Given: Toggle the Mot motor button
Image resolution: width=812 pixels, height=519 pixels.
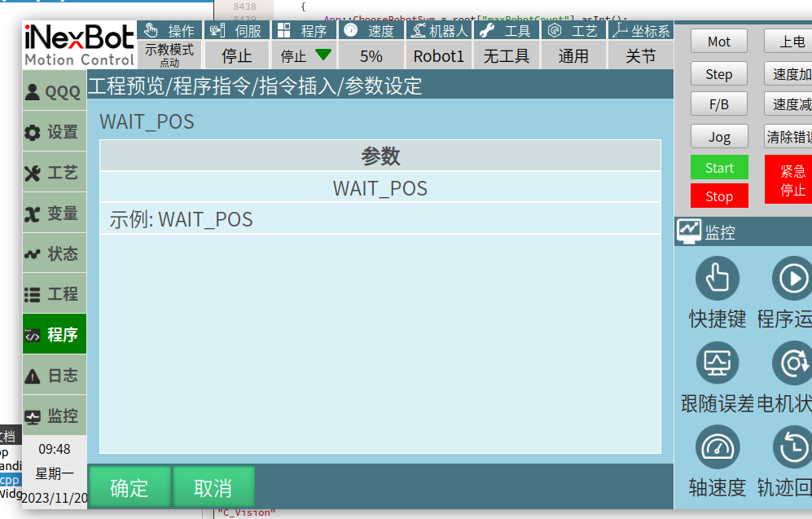Looking at the screenshot, I should click(718, 42).
